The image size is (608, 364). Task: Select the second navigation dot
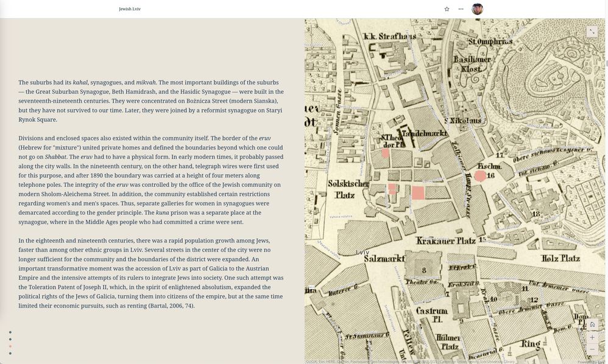9,338
